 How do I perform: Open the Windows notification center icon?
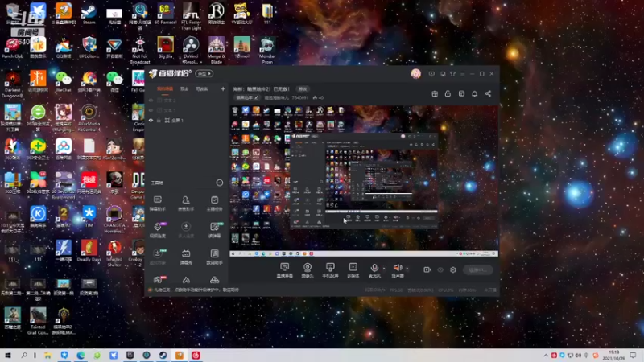[x=634, y=356]
